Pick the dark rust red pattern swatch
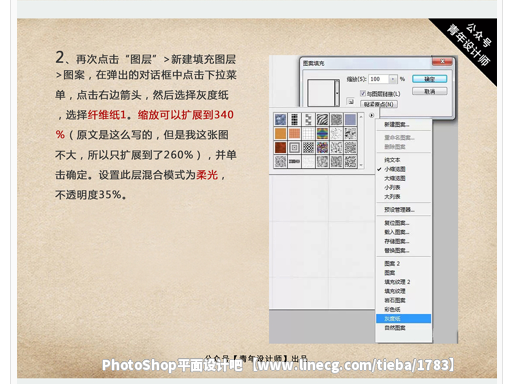510x384 pixels. click(x=280, y=148)
